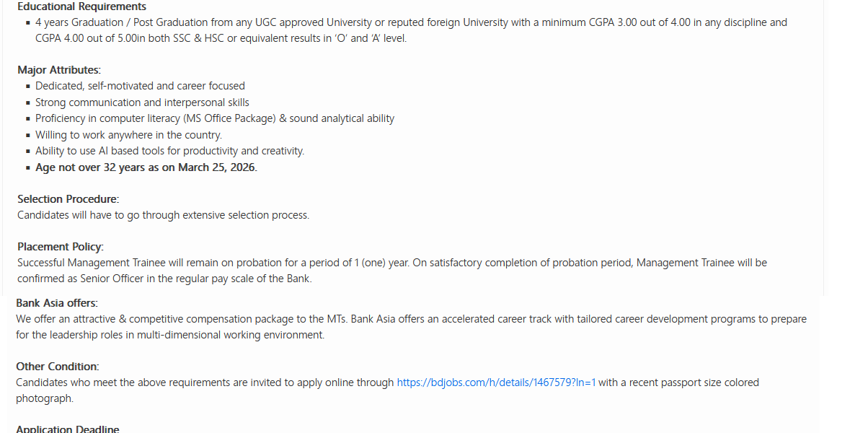Click the Educational Requirements heading
The image size is (868, 433).
coord(81,6)
